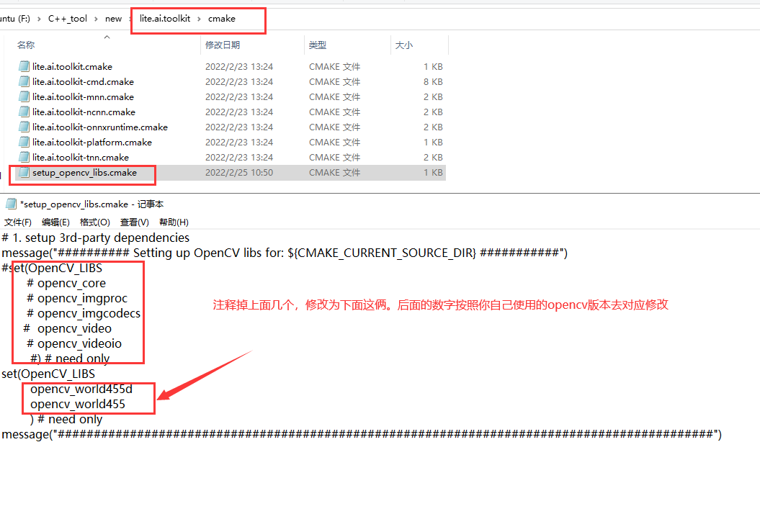Place cursor in the opencv_world455 line
The height and width of the screenshot is (532, 760).
click(78, 404)
